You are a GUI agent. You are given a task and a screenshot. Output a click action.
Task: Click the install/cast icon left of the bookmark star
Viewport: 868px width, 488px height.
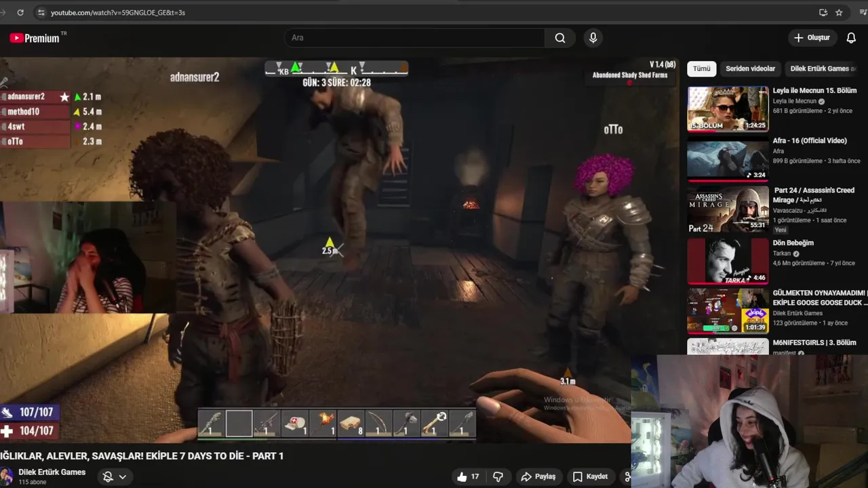point(823,12)
